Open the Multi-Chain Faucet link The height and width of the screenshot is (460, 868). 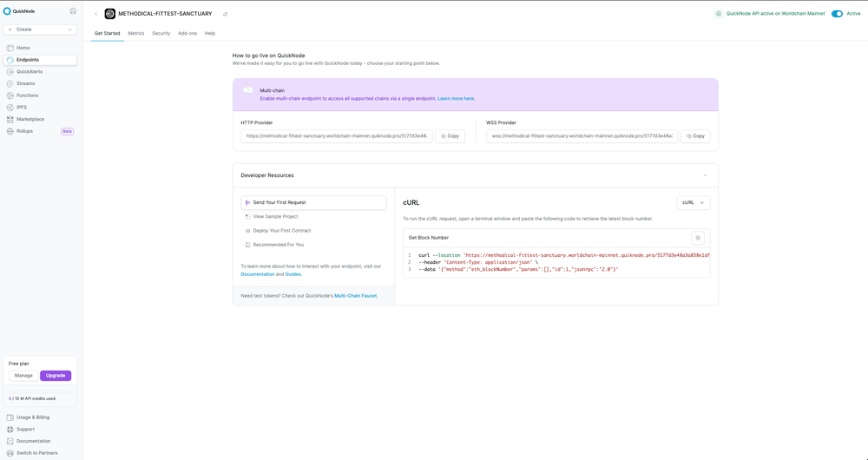point(355,296)
